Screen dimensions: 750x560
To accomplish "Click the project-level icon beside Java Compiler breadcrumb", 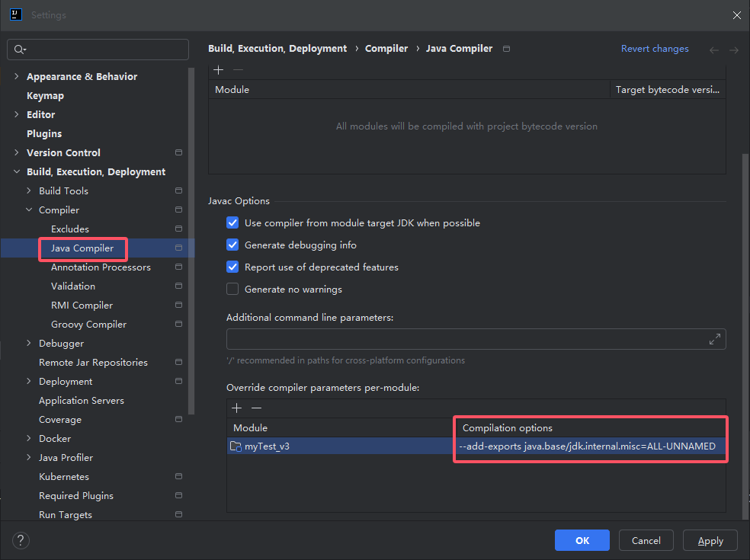I will [x=507, y=49].
